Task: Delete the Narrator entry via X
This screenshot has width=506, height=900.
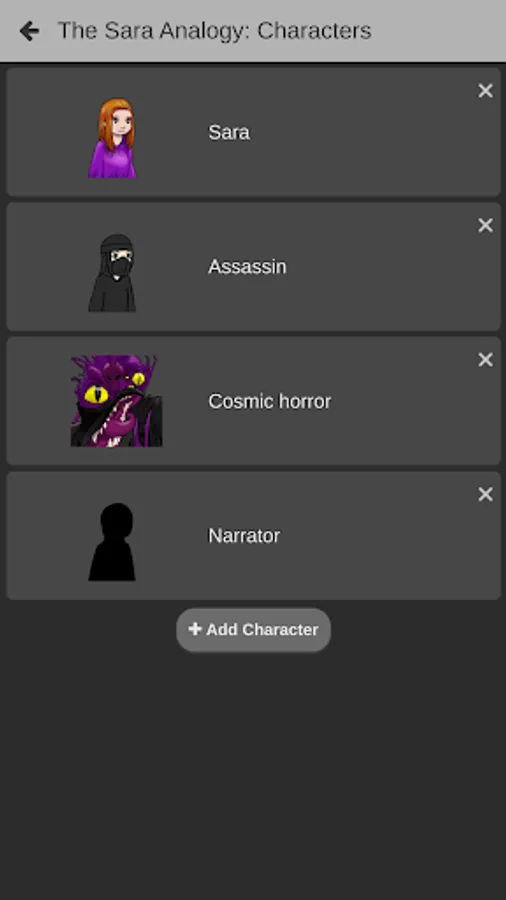Action: (485, 494)
